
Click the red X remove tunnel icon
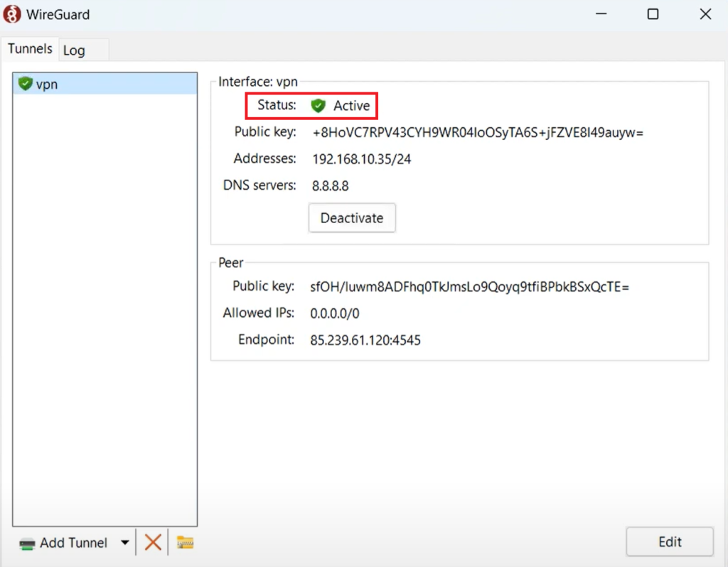click(x=152, y=541)
